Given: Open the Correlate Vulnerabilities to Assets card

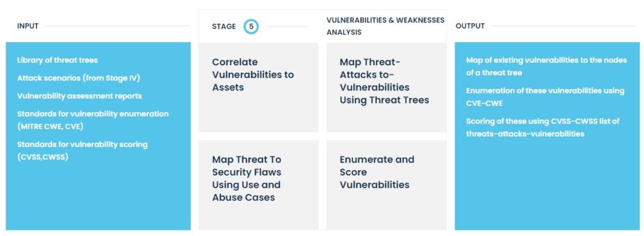Looking at the screenshot, I should (258, 87).
